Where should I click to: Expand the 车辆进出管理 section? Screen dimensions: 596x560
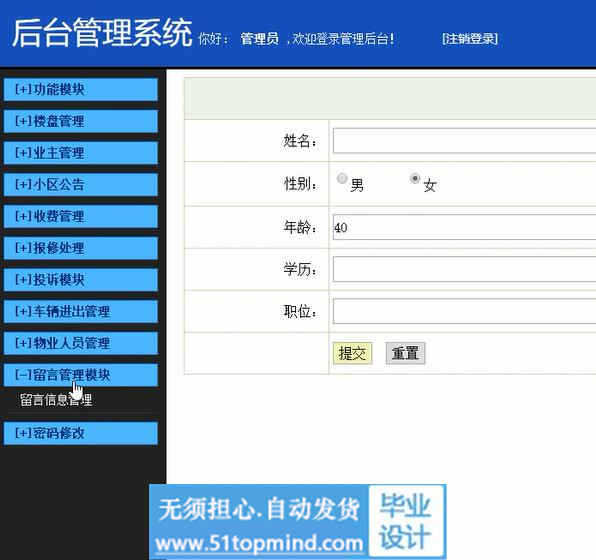(81, 311)
